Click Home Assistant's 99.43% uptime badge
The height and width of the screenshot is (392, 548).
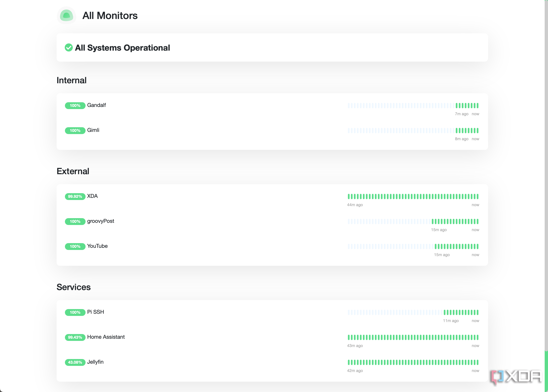[75, 337]
